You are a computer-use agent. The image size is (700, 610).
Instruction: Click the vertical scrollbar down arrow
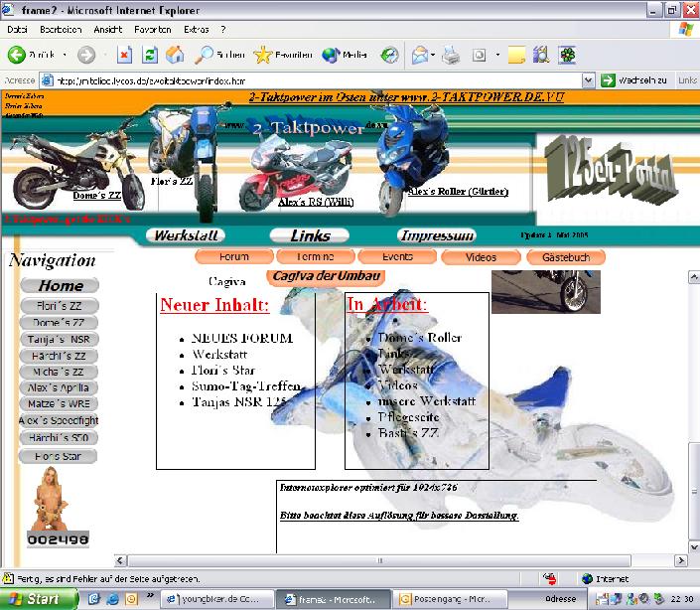tap(694, 546)
